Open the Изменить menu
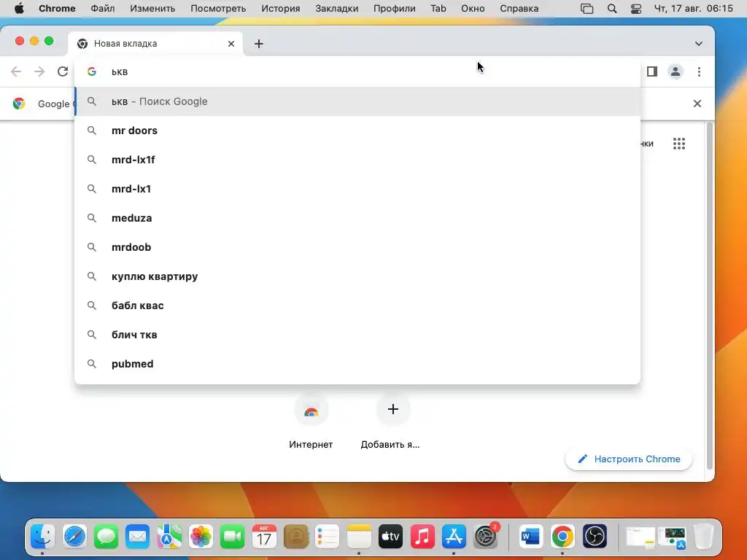Viewport: 747px width, 560px height. [152, 9]
